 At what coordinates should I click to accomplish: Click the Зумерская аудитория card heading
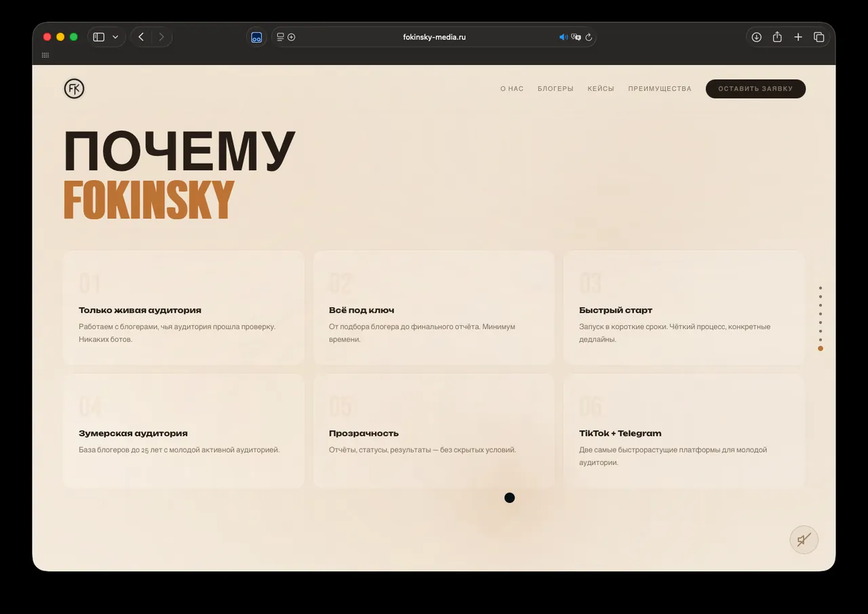tap(133, 433)
